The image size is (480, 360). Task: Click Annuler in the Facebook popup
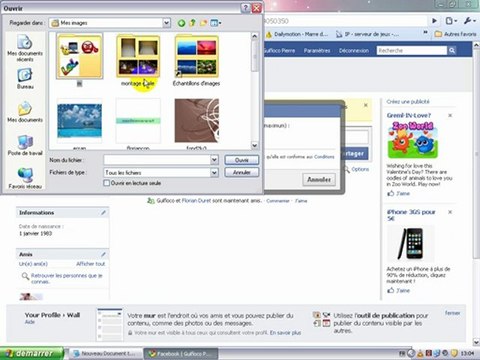pyautogui.click(x=319, y=180)
